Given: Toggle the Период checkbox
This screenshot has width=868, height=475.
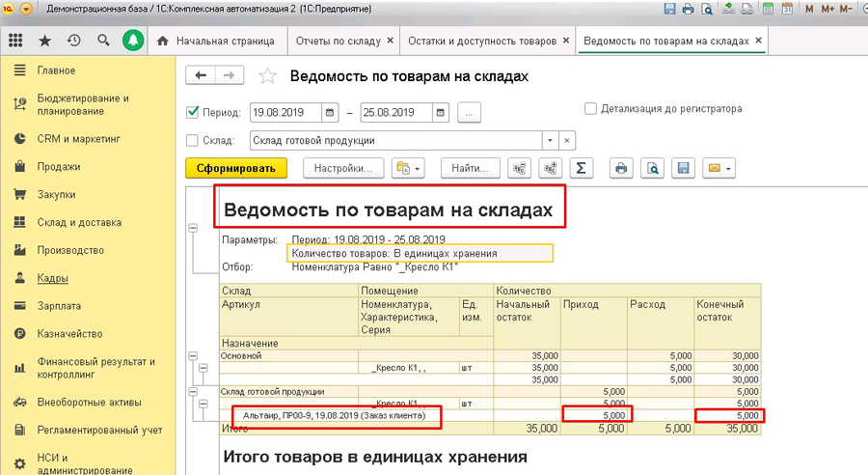Looking at the screenshot, I should coord(193,113).
